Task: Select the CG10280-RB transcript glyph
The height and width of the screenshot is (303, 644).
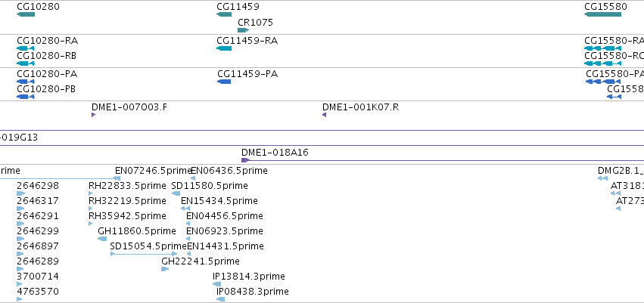Action: (26, 63)
